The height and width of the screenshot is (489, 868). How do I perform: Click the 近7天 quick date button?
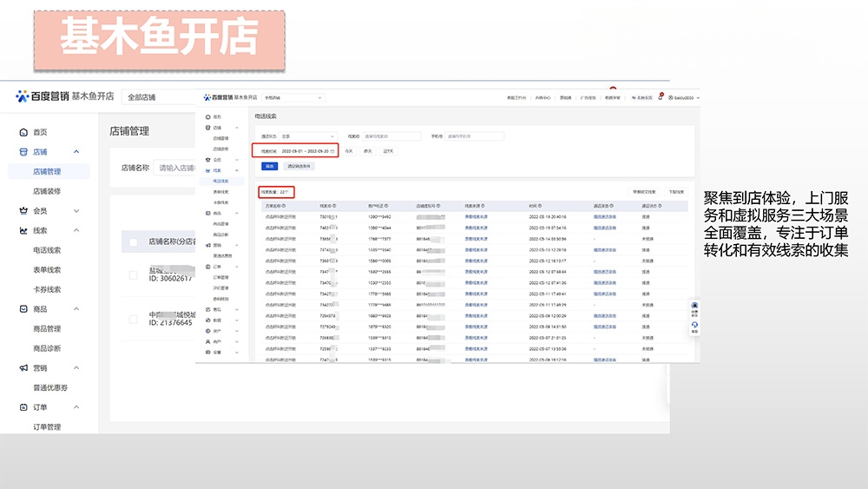point(388,151)
